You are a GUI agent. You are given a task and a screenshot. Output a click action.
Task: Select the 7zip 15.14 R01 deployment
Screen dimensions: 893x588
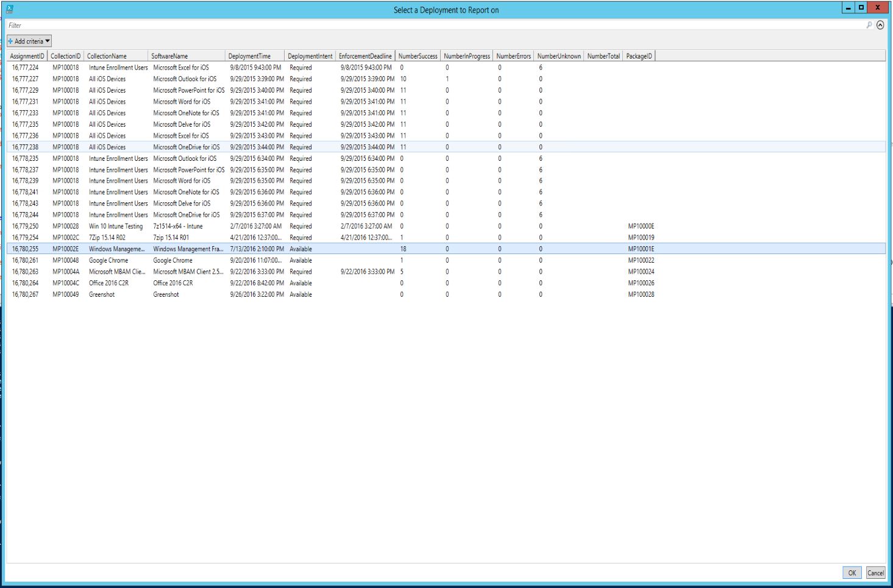tap(446, 238)
